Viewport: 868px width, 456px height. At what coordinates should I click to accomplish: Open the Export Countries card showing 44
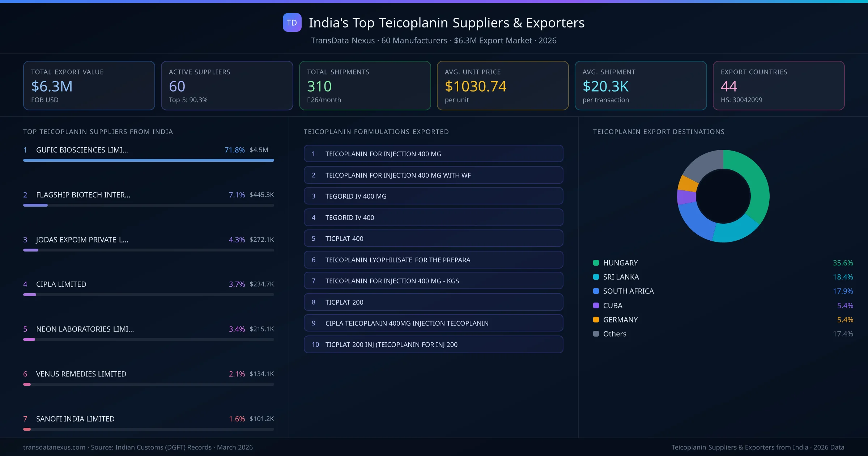[x=779, y=85]
